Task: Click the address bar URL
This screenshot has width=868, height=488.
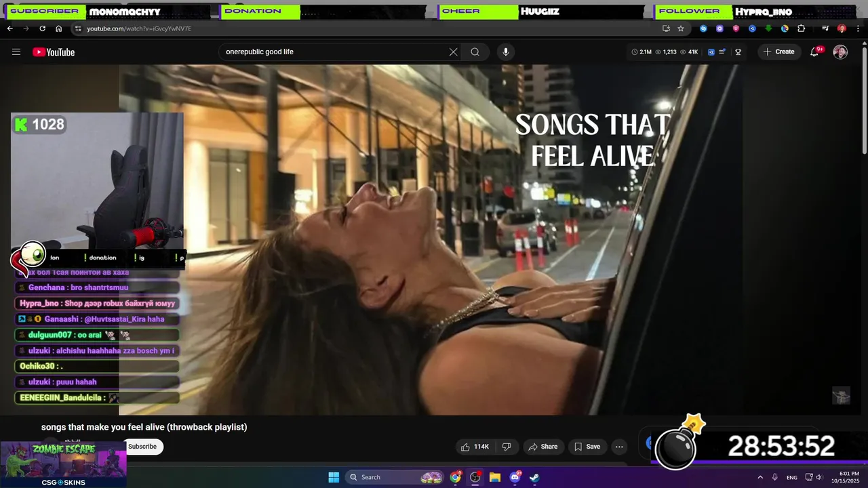Action: tap(139, 28)
